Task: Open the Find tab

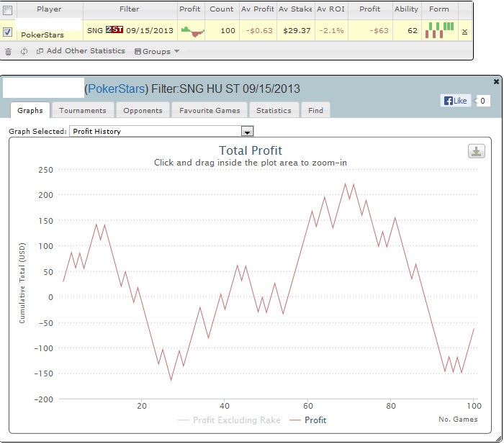Action: click(x=315, y=110)
